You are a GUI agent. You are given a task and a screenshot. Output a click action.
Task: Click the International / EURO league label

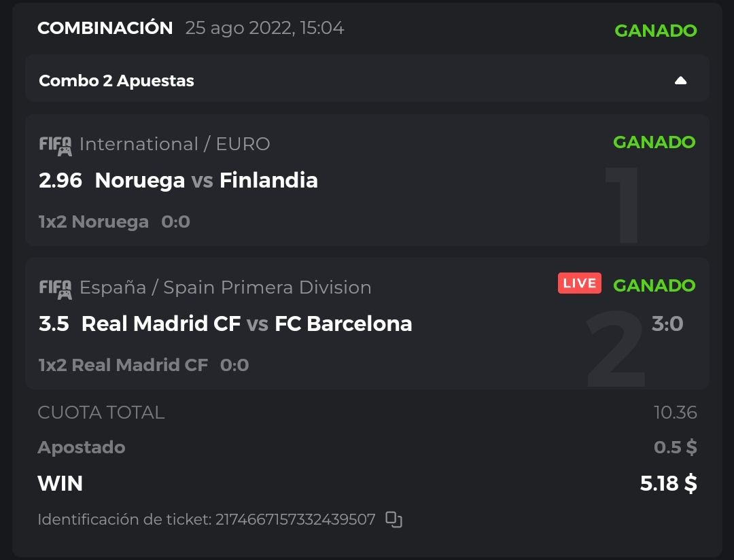point(175,144)
